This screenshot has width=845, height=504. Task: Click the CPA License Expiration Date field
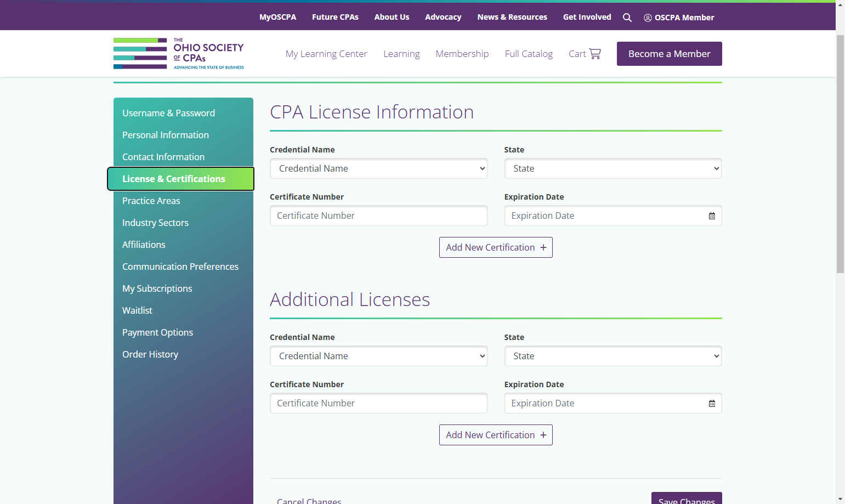[x=613, y=216]
